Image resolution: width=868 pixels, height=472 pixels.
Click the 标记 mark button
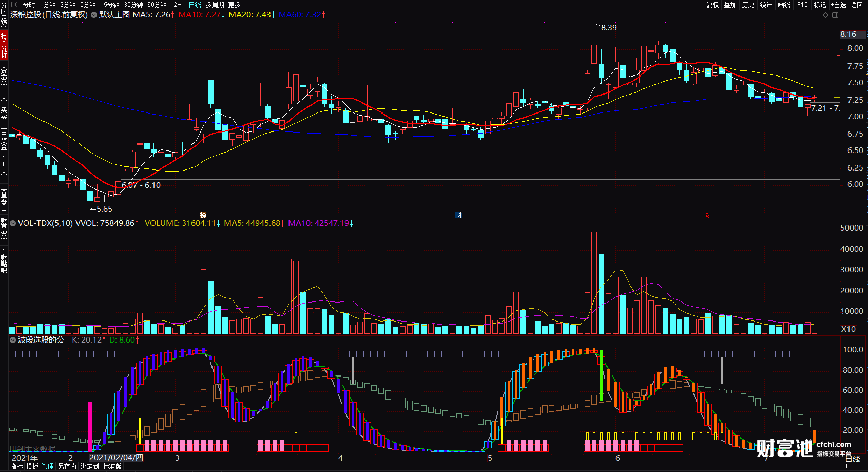tap(820, 5)
